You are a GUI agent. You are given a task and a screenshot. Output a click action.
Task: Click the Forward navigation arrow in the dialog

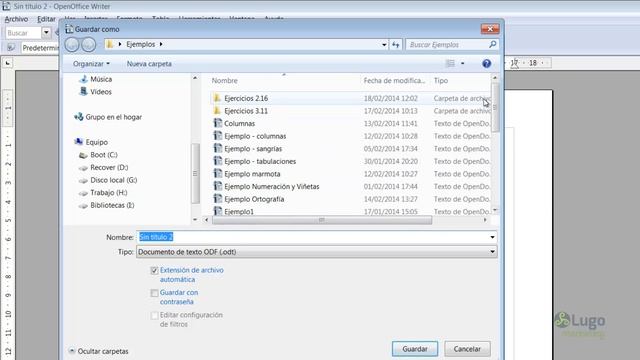click(88, 44)
